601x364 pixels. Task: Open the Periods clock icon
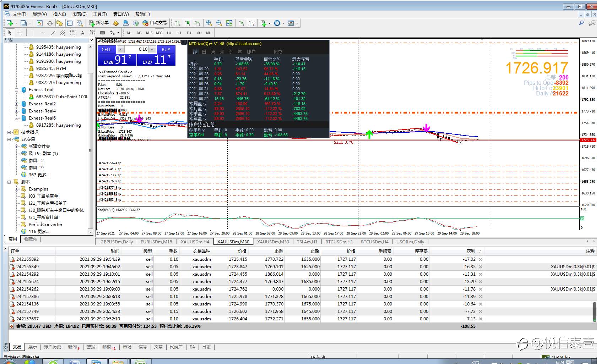(x=277, y=23)
